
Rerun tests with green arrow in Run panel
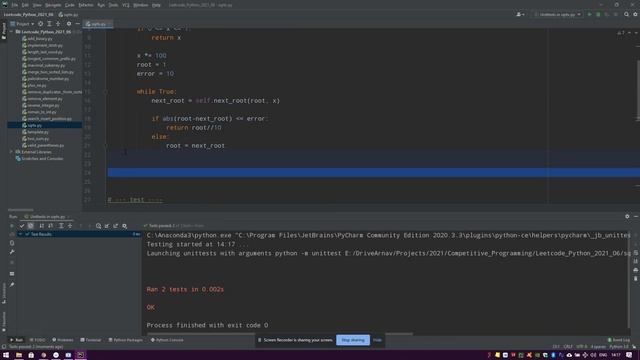12,226
